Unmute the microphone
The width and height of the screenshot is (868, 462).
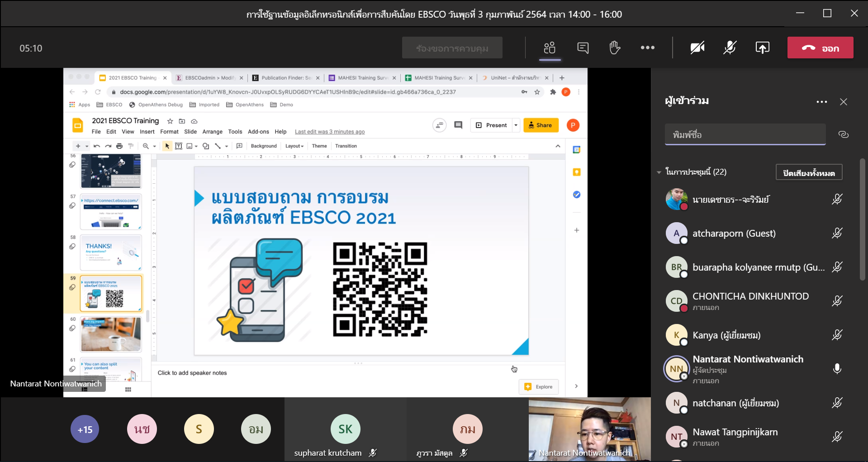pos(730,48)
